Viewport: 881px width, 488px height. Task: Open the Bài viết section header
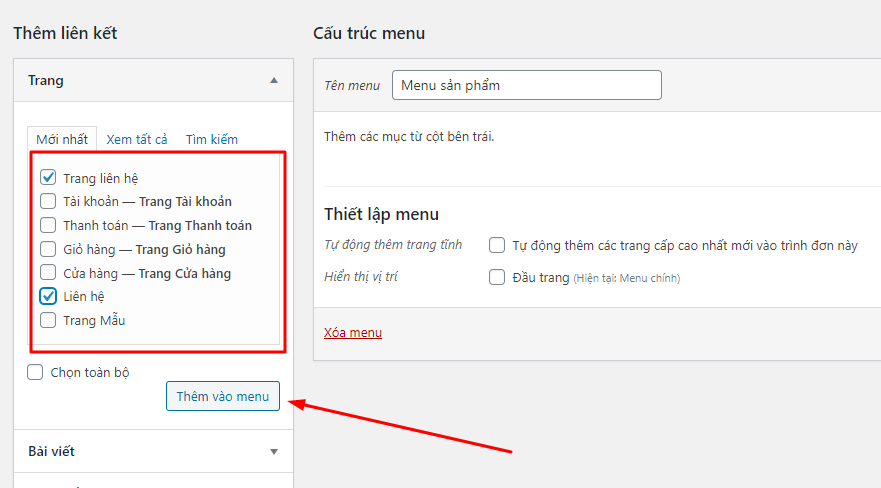[52, 452]
